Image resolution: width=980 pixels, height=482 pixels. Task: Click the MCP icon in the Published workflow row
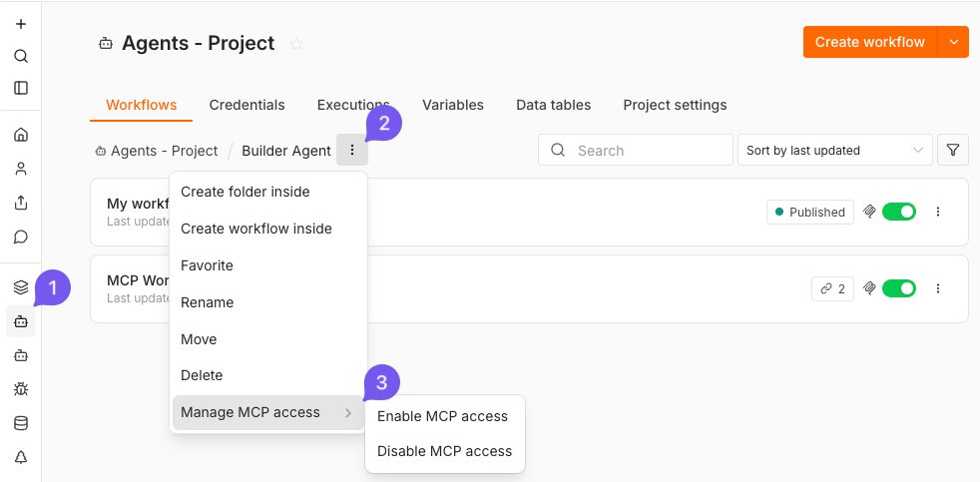click(x=869, y=212)
